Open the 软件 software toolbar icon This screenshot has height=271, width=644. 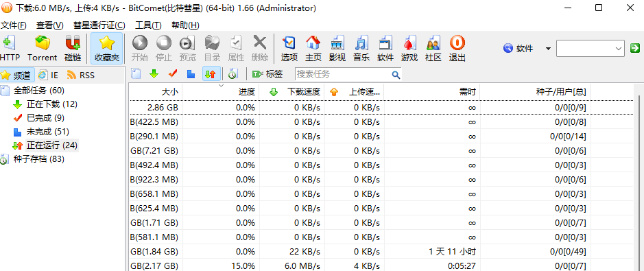tap(385, 49)
